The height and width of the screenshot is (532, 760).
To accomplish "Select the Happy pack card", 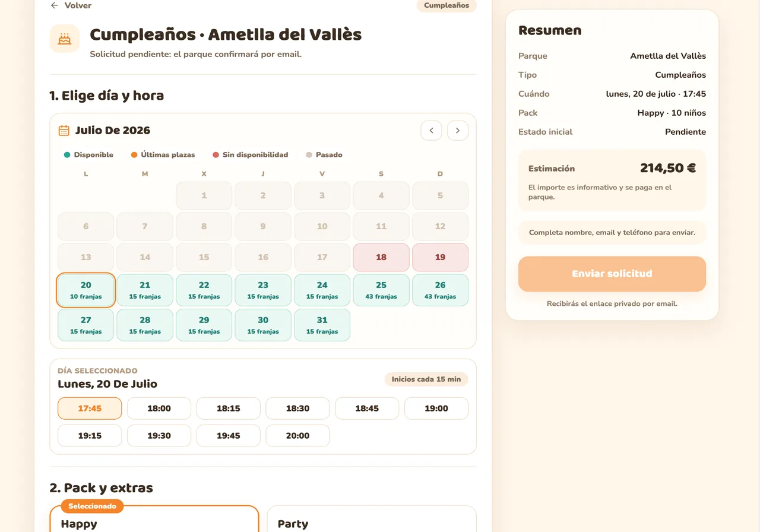I will point(154,519).
